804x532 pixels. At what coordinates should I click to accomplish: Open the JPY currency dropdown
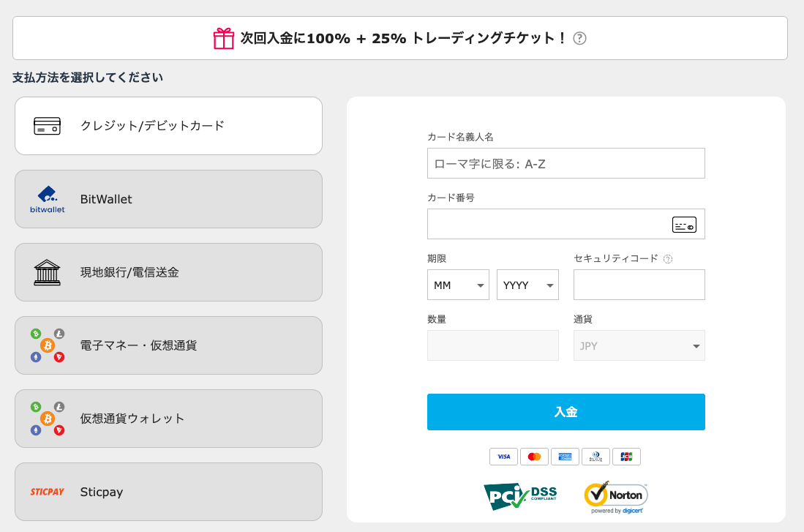(639, 345)
